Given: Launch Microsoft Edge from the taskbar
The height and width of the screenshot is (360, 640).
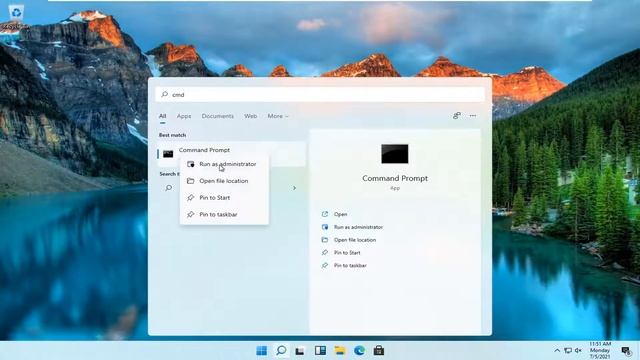Looking at the screenshot, I should coord(359,351).
